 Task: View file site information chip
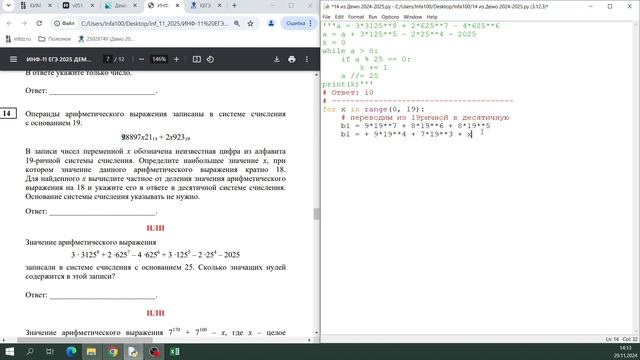pos(64,23)
